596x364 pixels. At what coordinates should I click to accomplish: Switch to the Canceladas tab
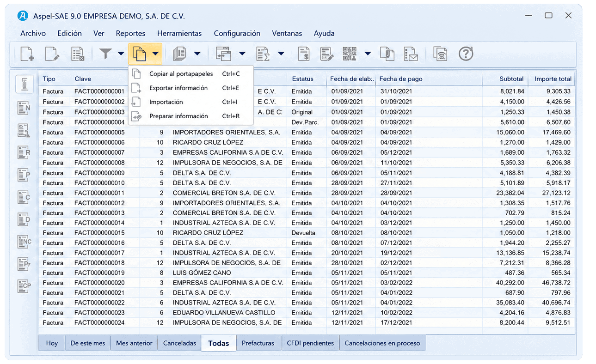click(180, 343)
